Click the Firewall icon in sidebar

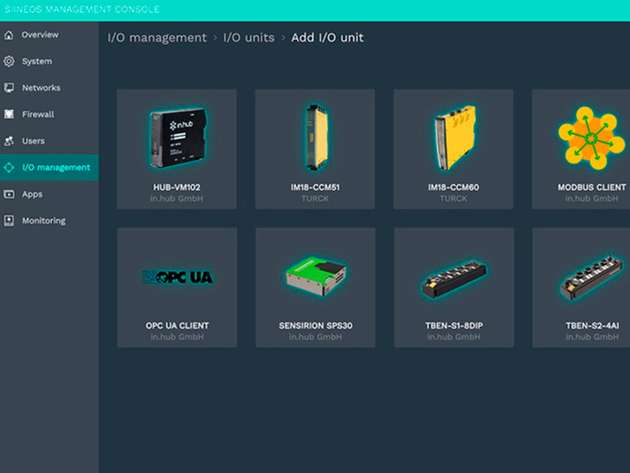click(9, 114)
